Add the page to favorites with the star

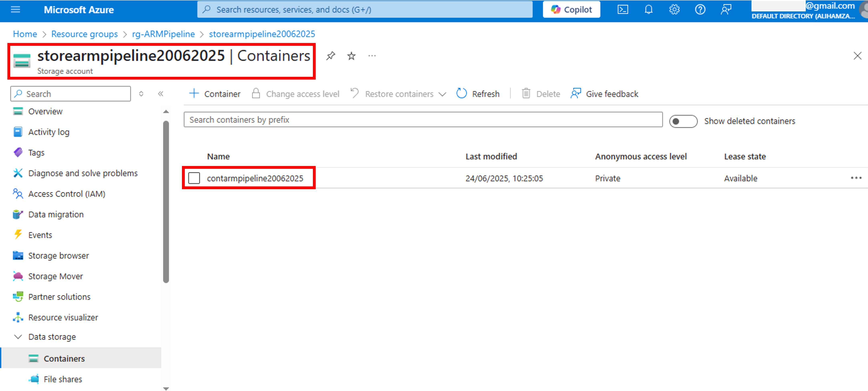(351, 56)
